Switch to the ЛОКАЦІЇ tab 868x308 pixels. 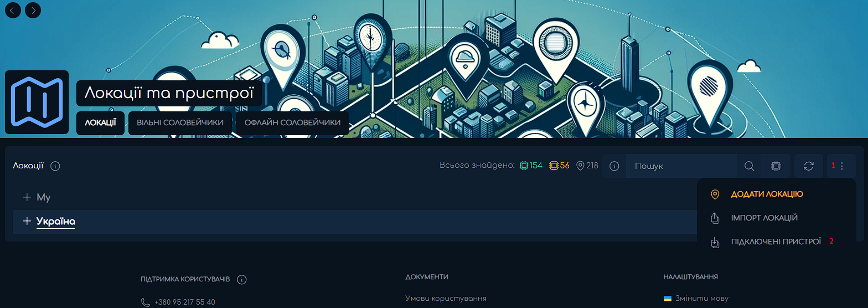[x=100, y=122]
